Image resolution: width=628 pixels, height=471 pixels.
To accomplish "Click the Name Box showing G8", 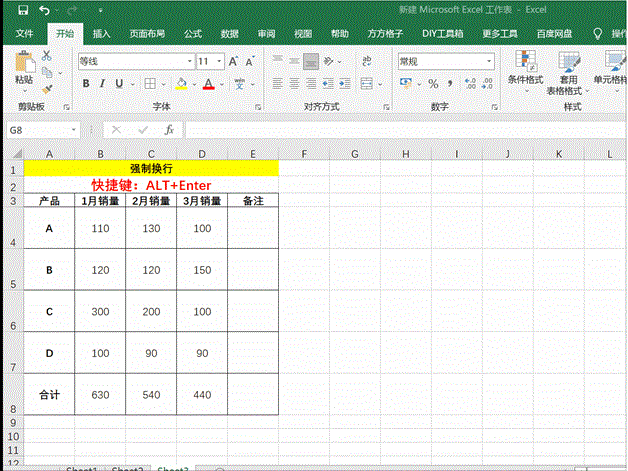I will pyautogui.click(x=42, y=130).
